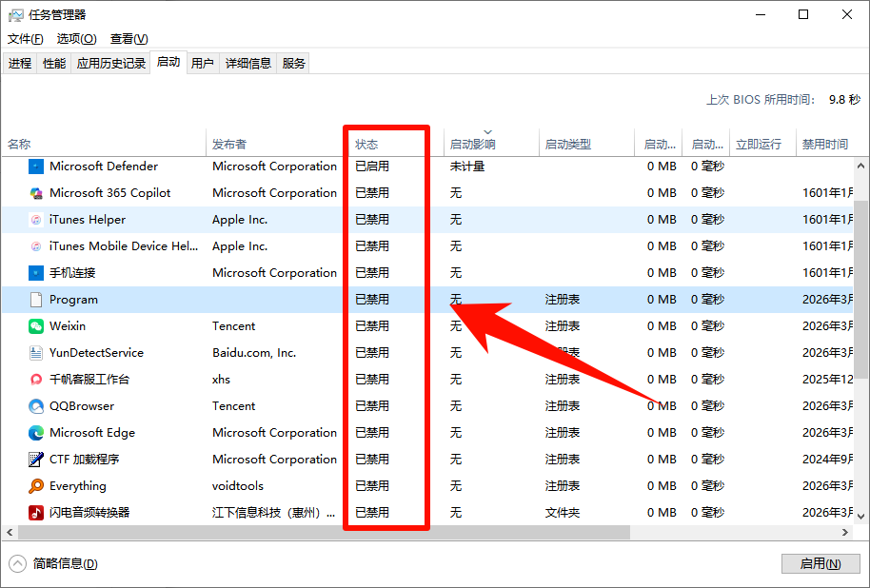Click the Everything magnifier icon
This screenshot has height=588, width=870.
[36, 486]
